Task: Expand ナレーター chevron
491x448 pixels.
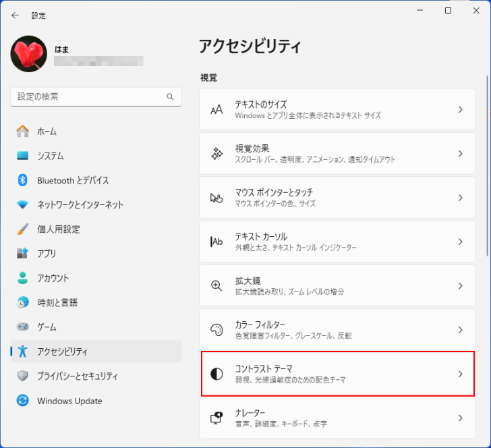Action: pyautogui.click(x=460, y=418)
